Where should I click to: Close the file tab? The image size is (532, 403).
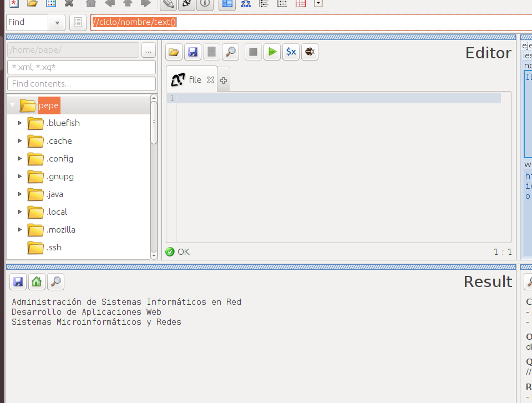(x=211, y=80)
